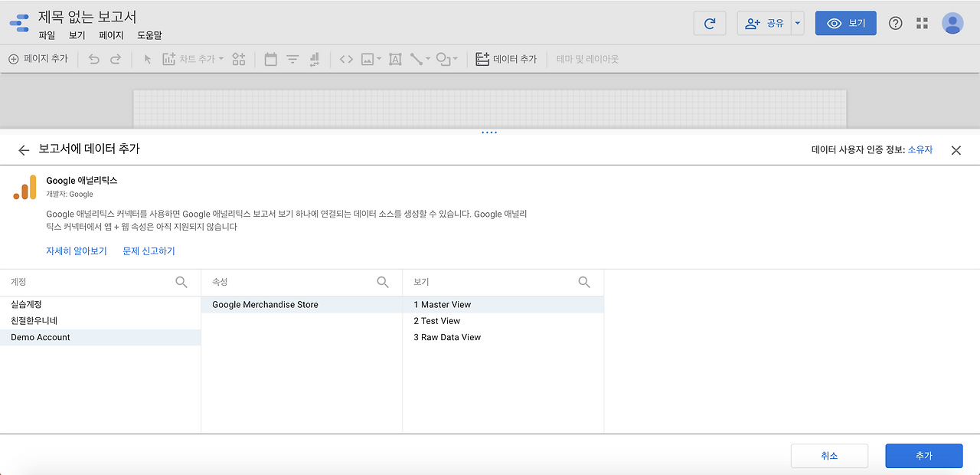The image size is (980, 475).
Task: Add a data control icon
Action: pos(314,59)
